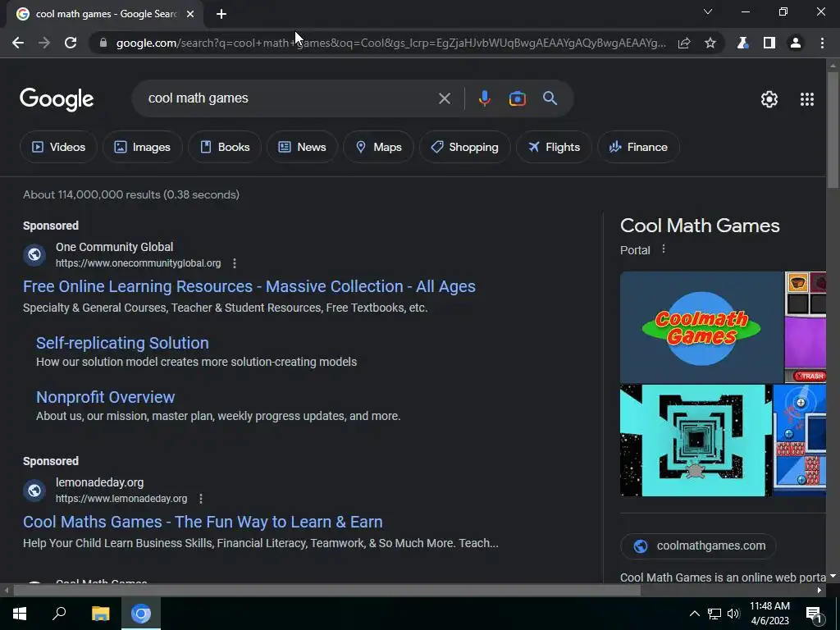Switch to Maps results
840x630 pixels.
(x=378, y=147)
